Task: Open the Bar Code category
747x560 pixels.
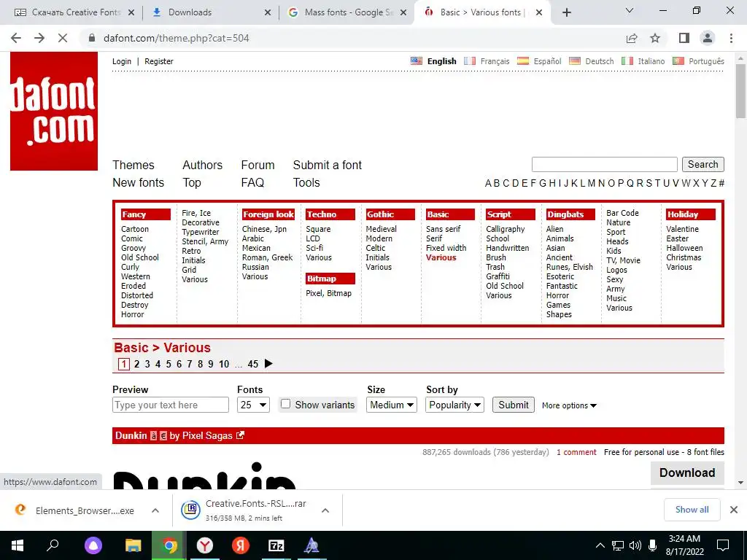Action: (x=622, y=213)
